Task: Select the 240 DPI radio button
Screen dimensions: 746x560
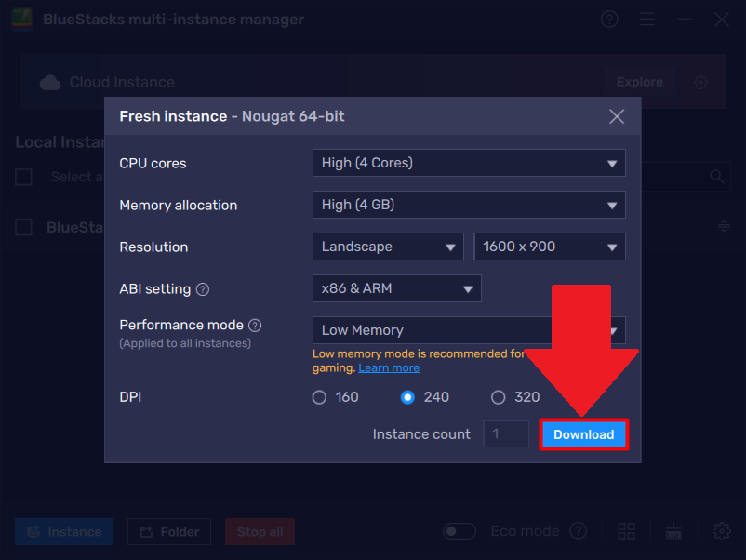Action: [407, 397]
